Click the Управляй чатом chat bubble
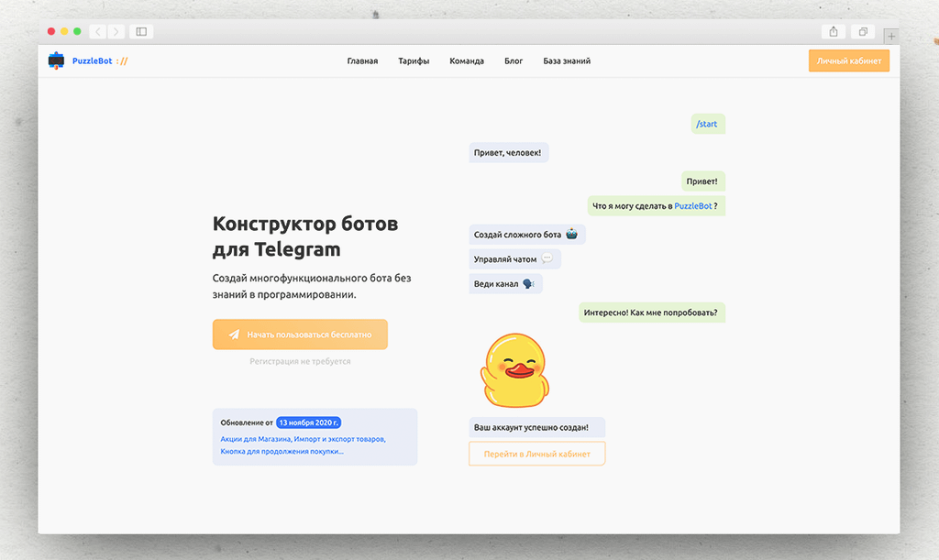Screen dimensions: 939x560 click(515, 259)
